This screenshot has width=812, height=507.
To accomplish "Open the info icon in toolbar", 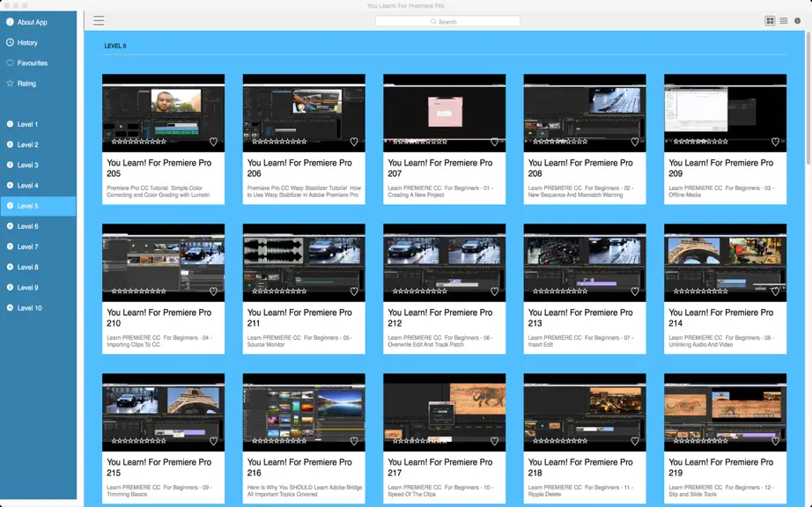I will tap(798, 21).
